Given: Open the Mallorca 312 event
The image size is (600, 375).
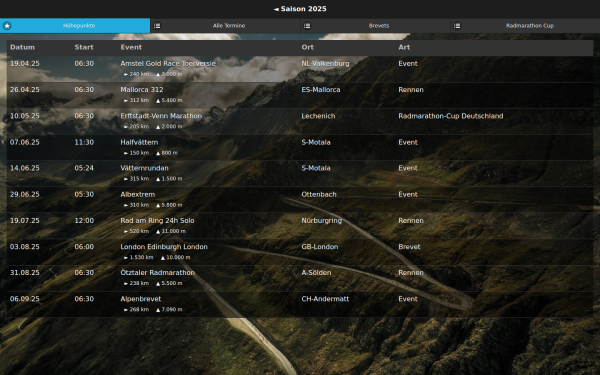Looking at the screenshot, I should tap(142, 90).
